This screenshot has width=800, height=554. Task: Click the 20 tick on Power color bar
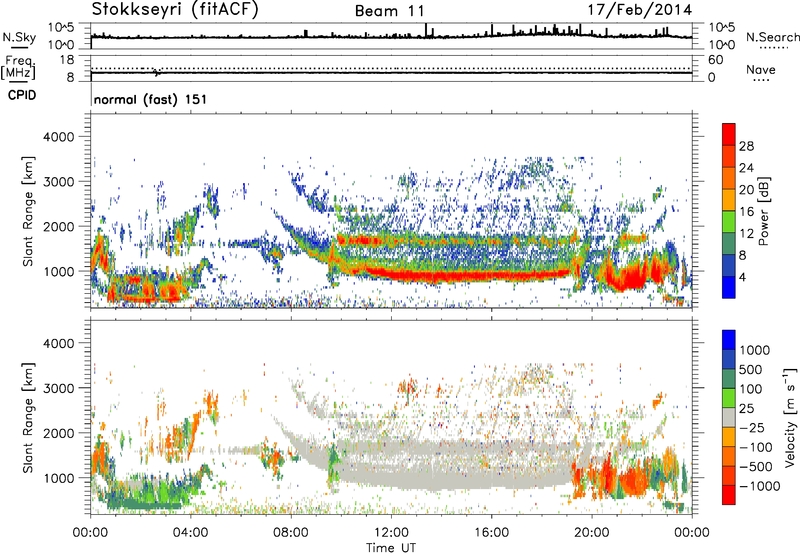(x=746, y=190)
